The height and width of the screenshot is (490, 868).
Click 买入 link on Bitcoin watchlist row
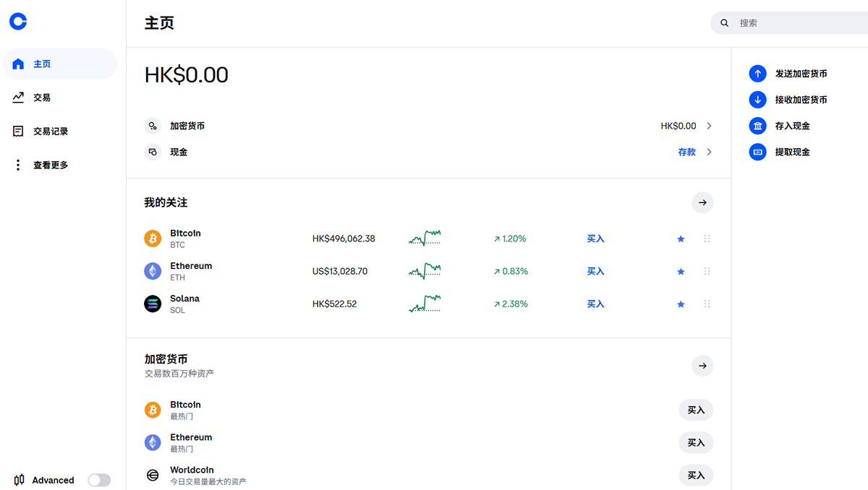[x=595, y=238]
